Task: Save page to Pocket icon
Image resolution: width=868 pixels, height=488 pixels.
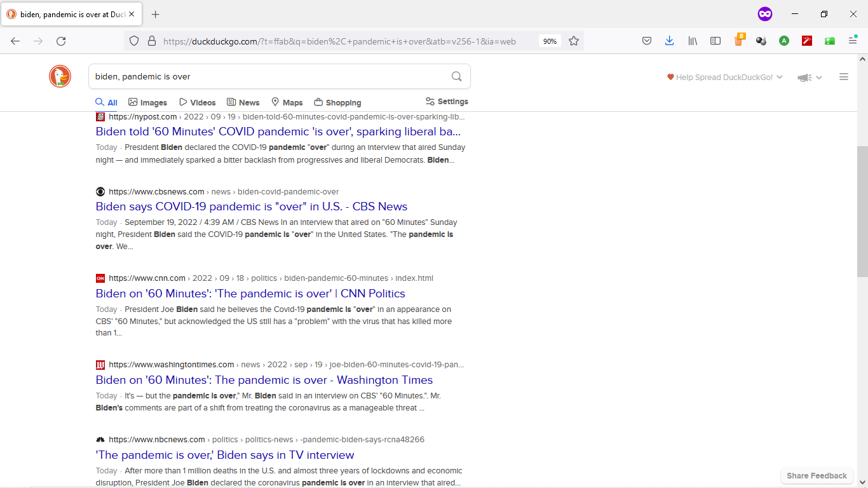Action: point(647,41)
